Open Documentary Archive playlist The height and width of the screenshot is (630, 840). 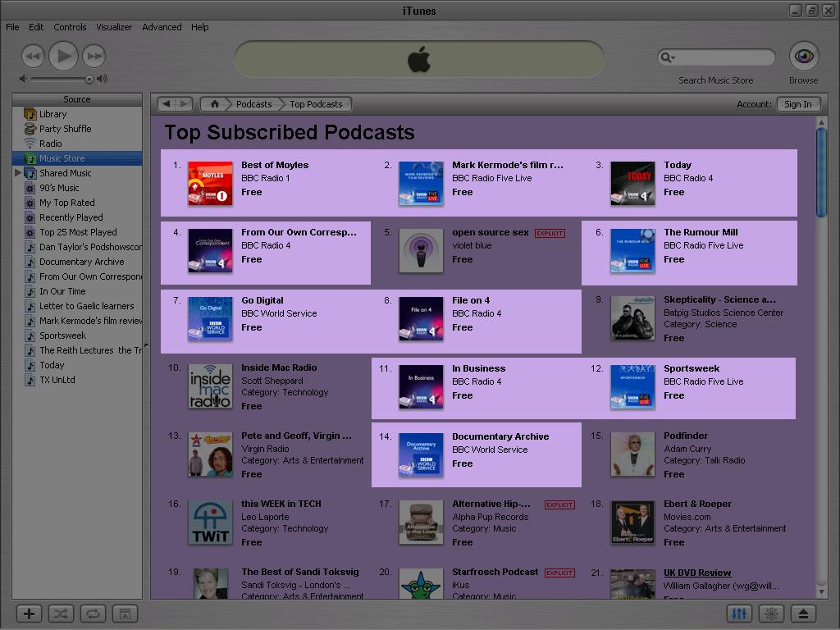[x=77, y=262]
